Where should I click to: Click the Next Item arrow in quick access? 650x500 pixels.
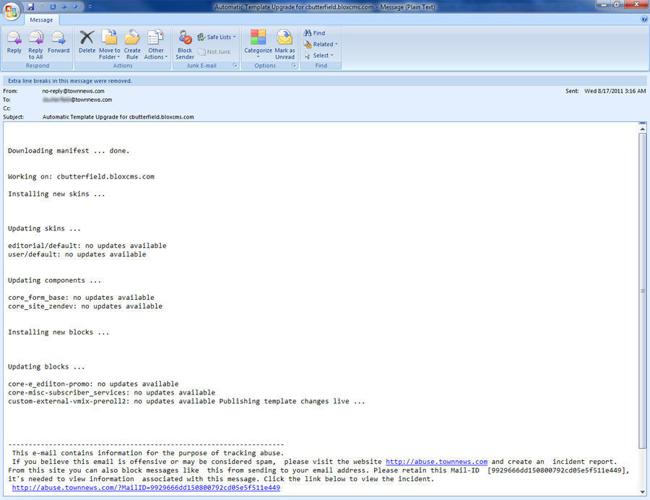(x=75, y=7)
